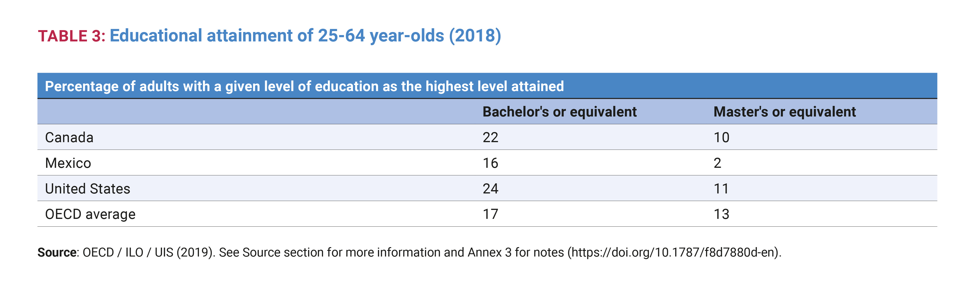
Task: Click the OECD average row label
Action: coord(90,214)
